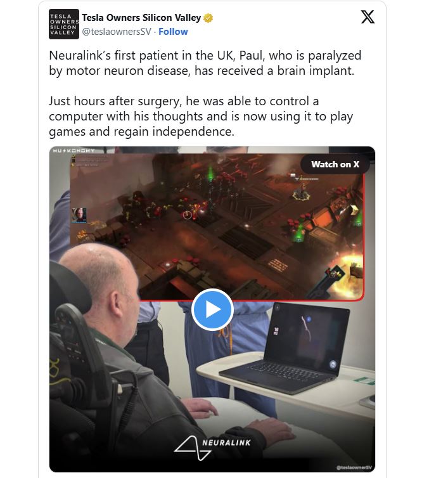Click the @teslaownerSV watermark at video bottom
The height and width of the screenshot is (478, 448).
point(354,467)
